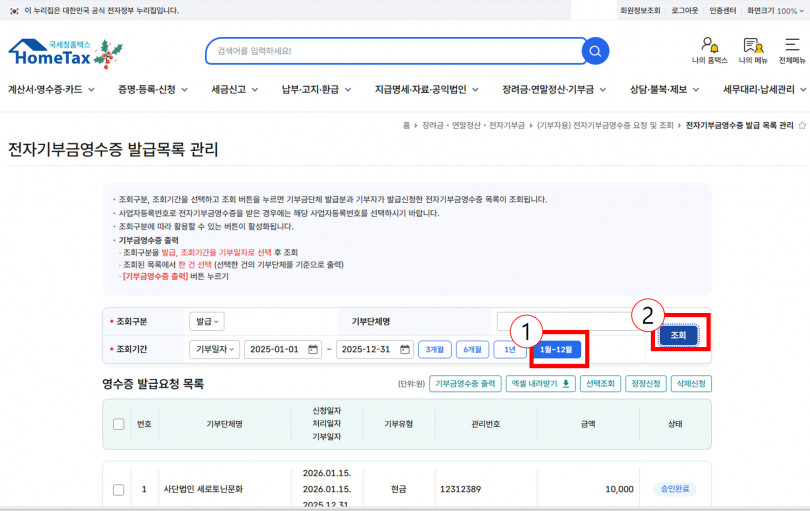Viewport: 810px width, 511px height.
Task: Expand the 발급 조회구분 dropdown
Action: point(208,321)
